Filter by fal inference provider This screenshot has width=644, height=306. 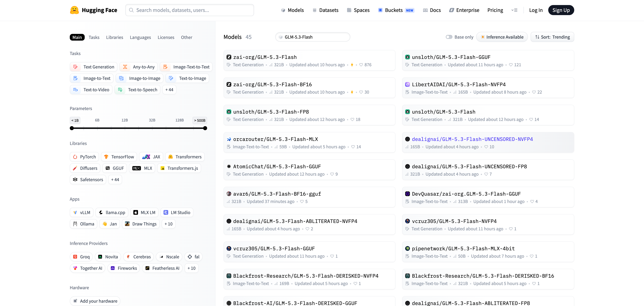pos(194,257)
